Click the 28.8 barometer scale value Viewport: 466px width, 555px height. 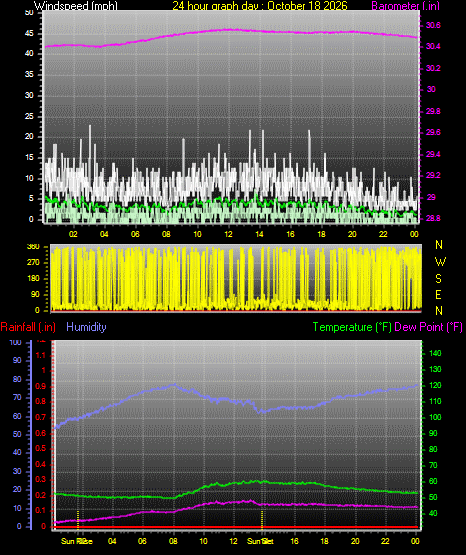(x=433, y=218)
